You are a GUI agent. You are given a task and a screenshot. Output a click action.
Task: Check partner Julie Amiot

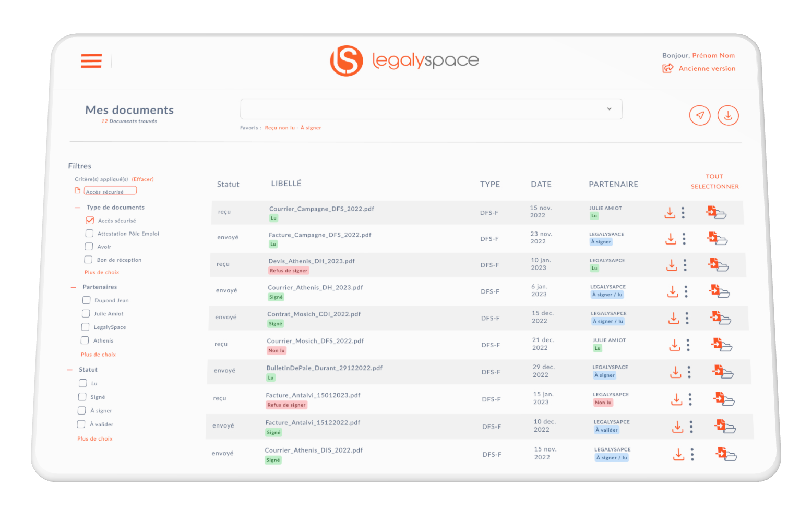(x=86, y=313)
